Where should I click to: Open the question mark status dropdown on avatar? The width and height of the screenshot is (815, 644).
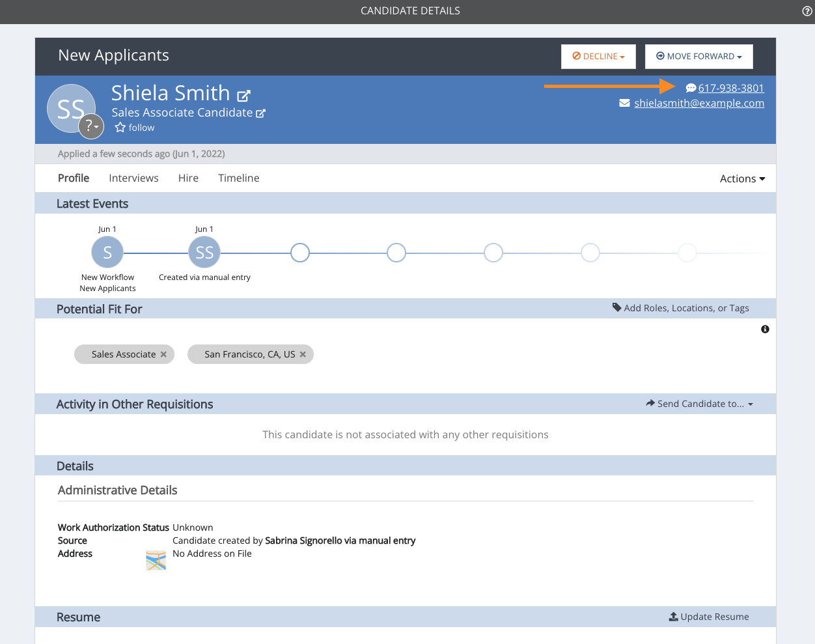pyautogui.click(x=91, y=126)
